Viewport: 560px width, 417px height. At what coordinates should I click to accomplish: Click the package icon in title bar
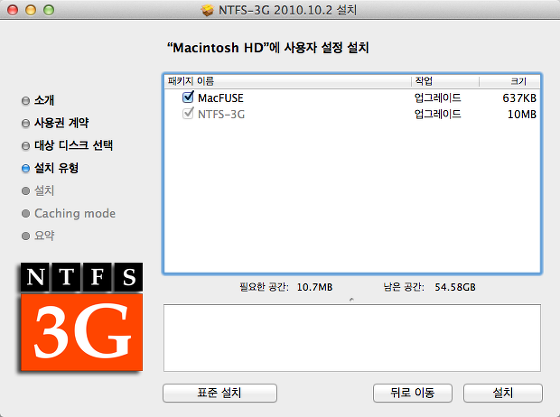[x=207, y=10]
